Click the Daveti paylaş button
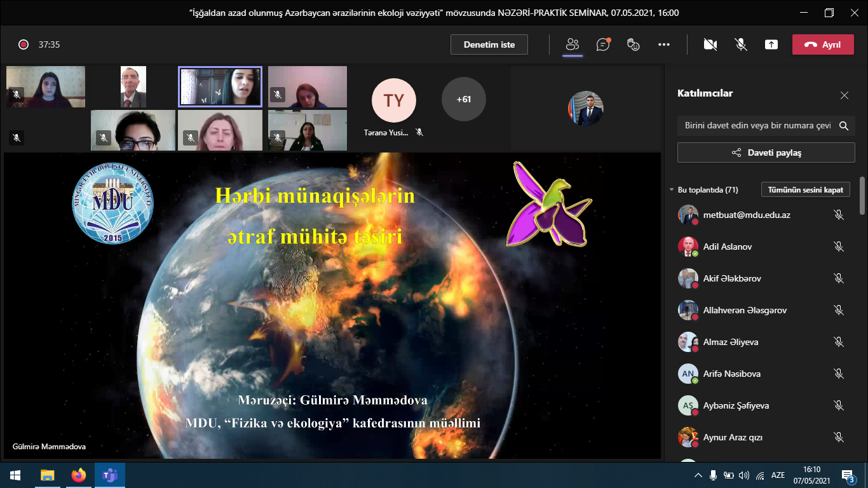This screenshot has width=868, height=488. coord(766,152)
